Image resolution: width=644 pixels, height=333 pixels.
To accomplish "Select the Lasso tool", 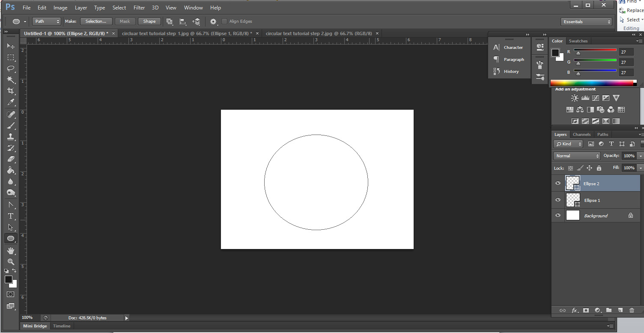I will coord(11,69).
